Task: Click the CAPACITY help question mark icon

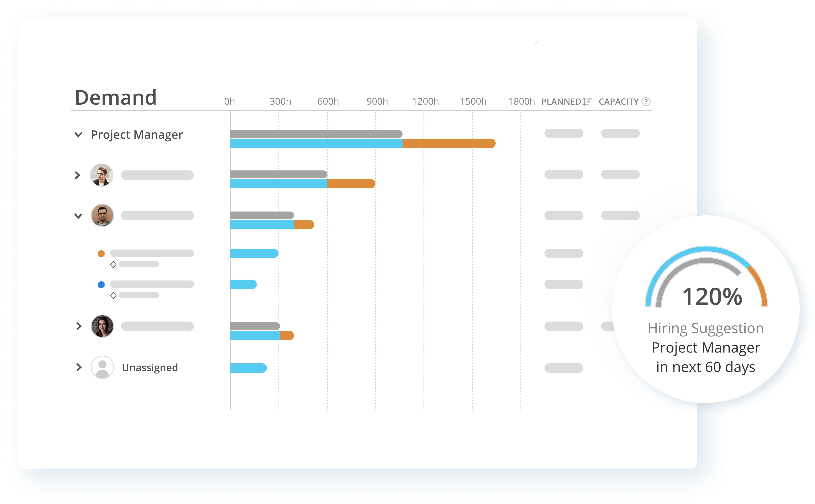Action: (646, 101)
